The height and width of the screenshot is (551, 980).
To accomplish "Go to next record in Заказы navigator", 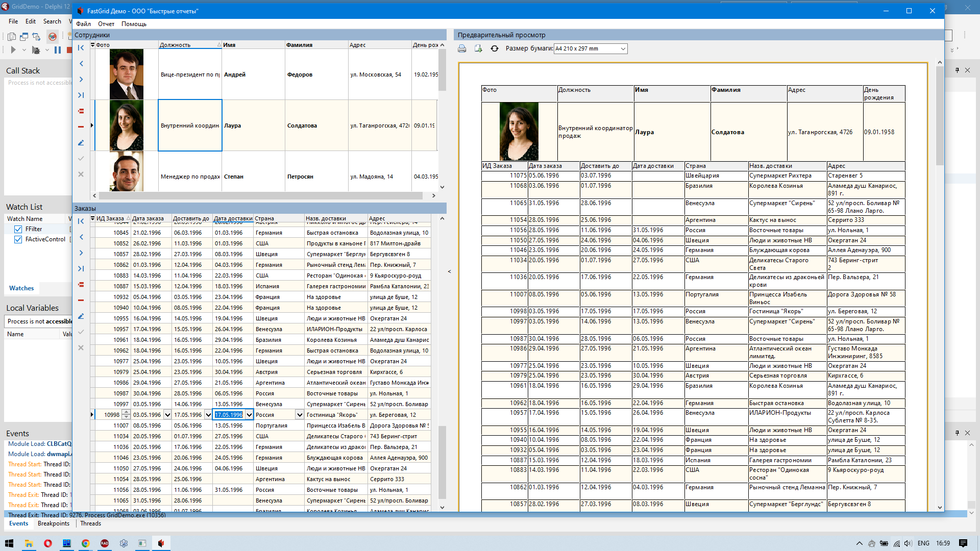I will point(81,253).
